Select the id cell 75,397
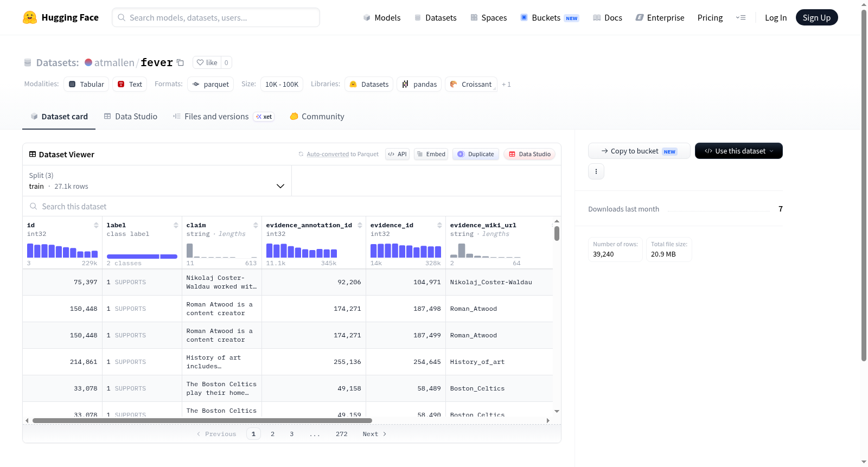This screenshot has height=467, width=868. click(x=62, y=282)
